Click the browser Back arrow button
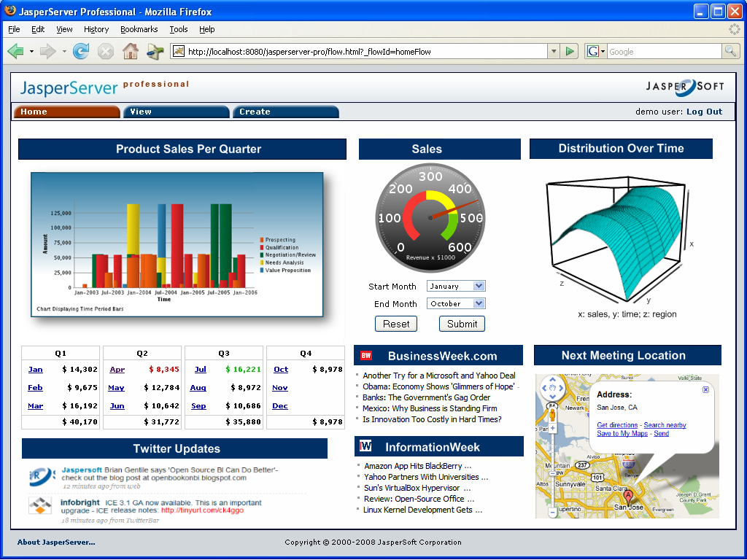This screenshot has height=560, width=747. click(16, 51)
